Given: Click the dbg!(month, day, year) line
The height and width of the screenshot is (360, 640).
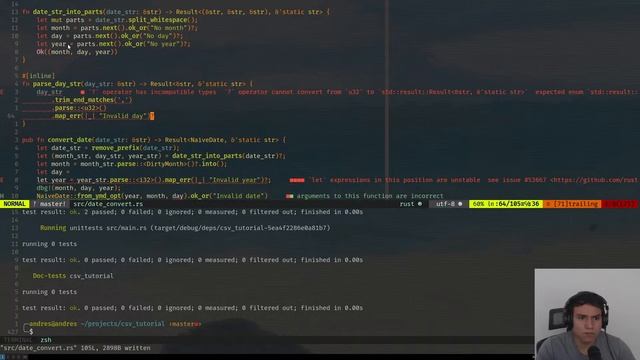Looking at the screenshot, I should (x=78, y=188).
